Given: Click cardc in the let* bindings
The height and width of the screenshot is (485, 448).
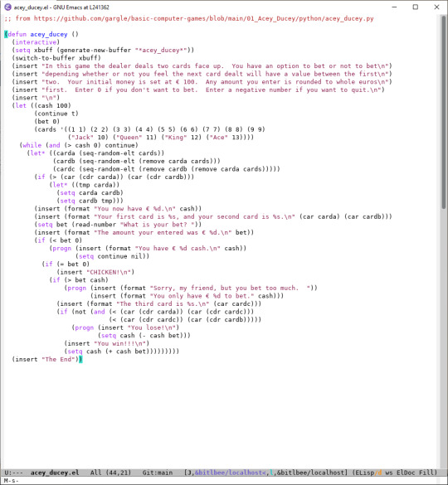Looking at the screenshot, I should [x=66, y=169].
